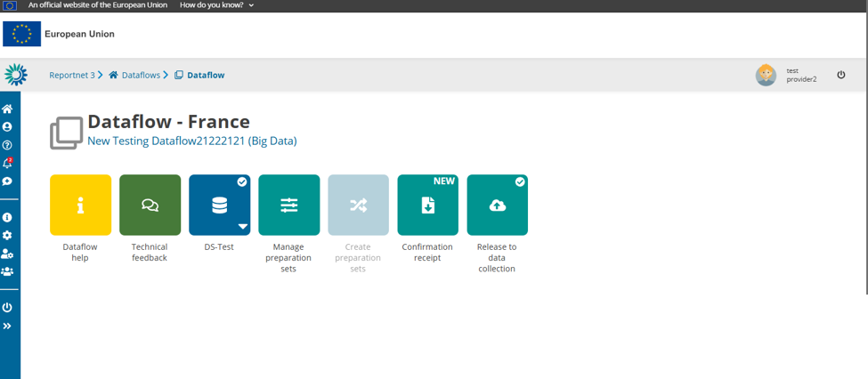This screenshot has width=868, height=379.
Task: Click the help question mark sidebar icon
Action: point(7,145)
